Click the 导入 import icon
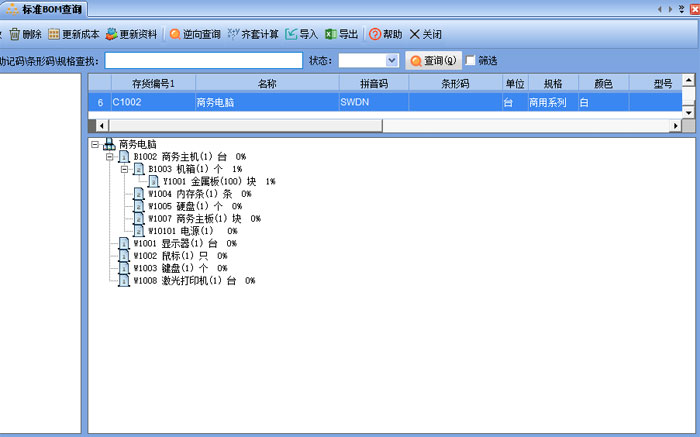This screenshot has width=700, height=437. 292,34
